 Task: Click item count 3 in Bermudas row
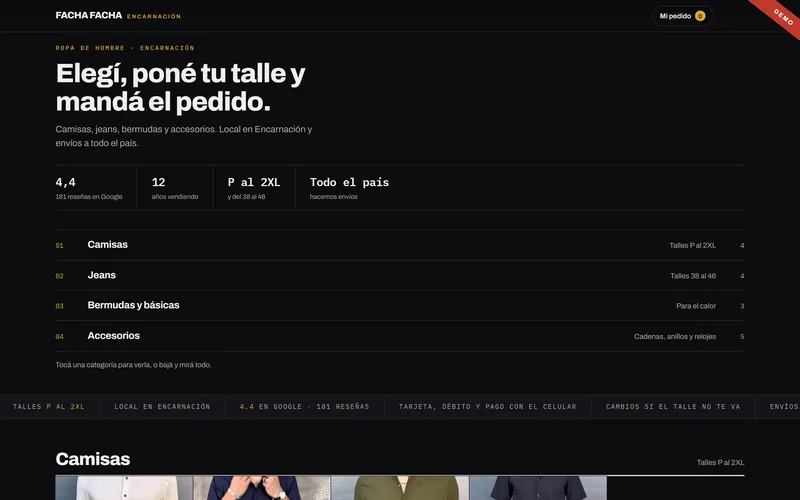tap(742, 306)
